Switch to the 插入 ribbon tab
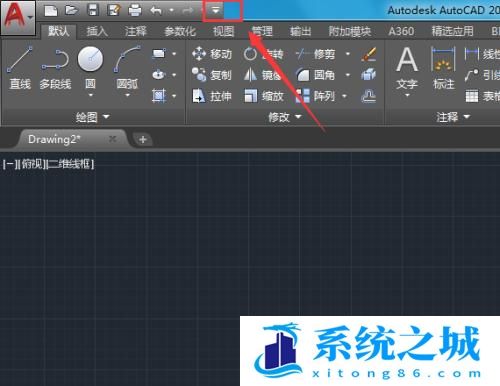This screenshot has height=386, width=500. click(97, 31)
